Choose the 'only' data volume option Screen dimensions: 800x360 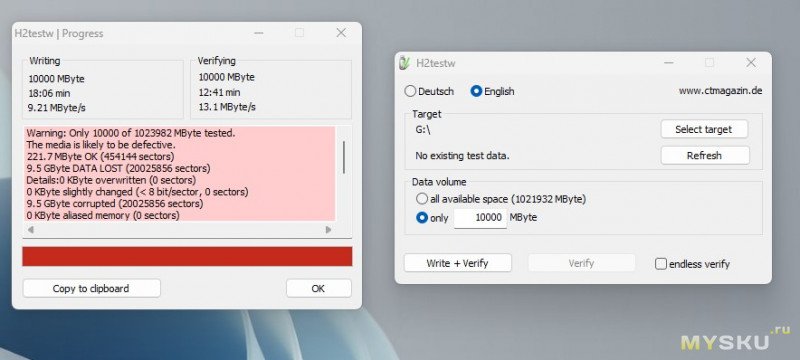pos(432,218)
